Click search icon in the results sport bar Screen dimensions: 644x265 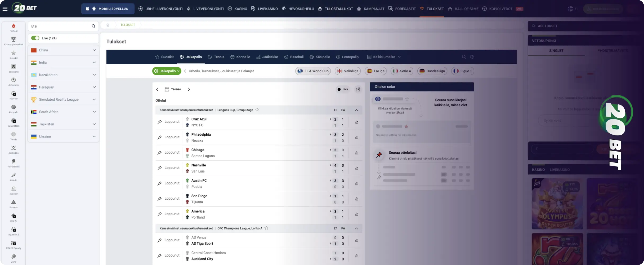(464, 57)
